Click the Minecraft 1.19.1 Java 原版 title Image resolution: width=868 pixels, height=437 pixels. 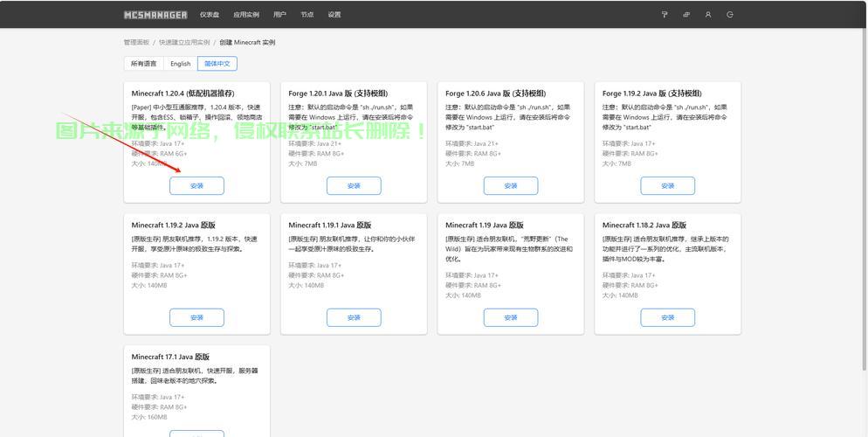(x=330, y=225)
